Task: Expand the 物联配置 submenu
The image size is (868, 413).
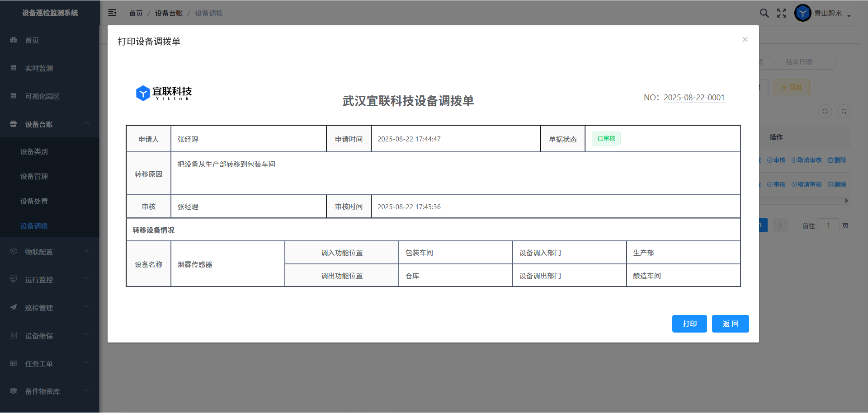Action: pos(50,252)
